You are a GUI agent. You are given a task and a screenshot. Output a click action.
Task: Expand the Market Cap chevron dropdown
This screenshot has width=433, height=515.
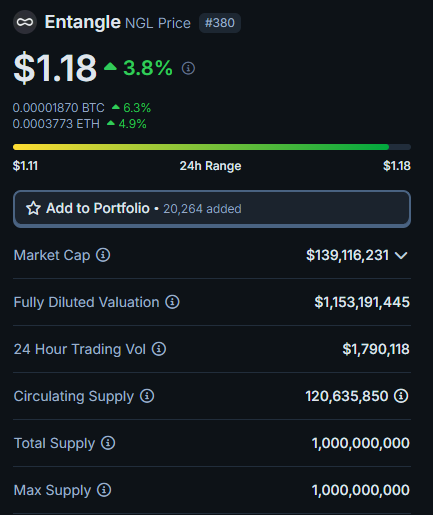point(401,255)
